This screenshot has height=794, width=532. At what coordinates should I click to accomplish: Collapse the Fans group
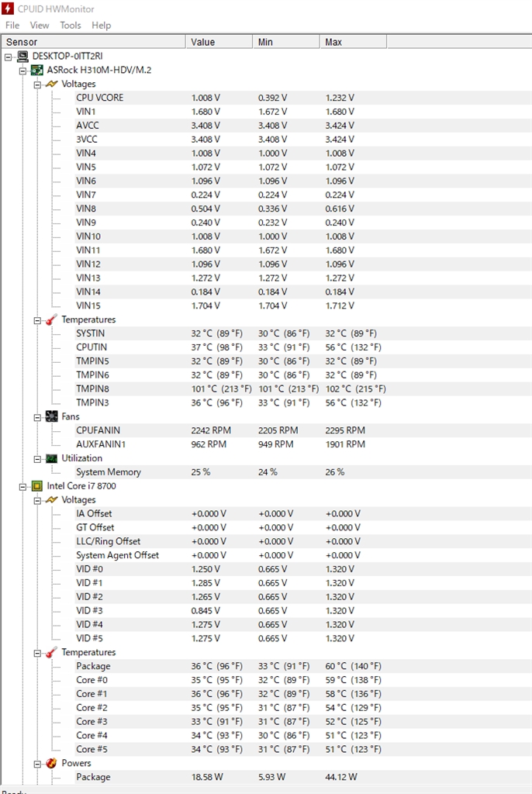(x=37, y=417)
